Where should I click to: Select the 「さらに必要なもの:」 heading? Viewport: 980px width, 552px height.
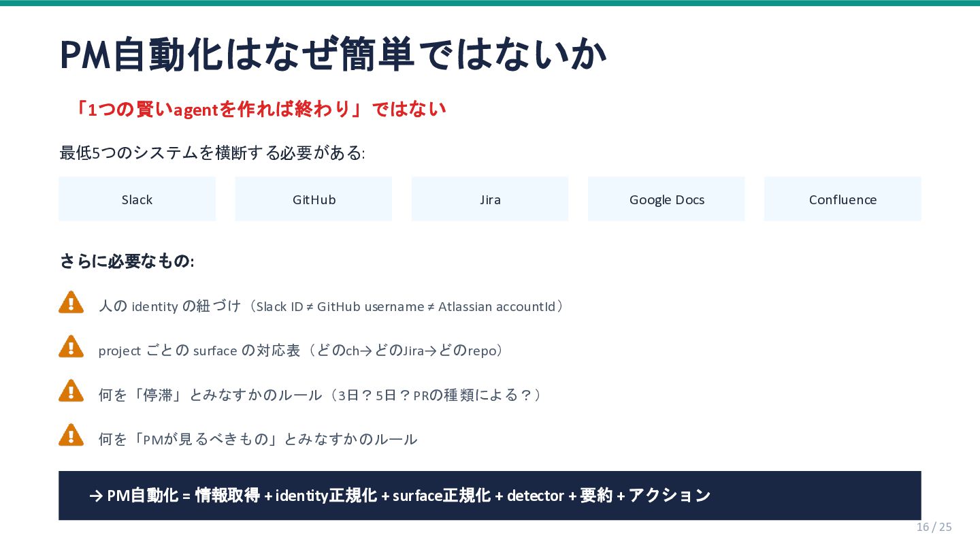click(127, 261)
